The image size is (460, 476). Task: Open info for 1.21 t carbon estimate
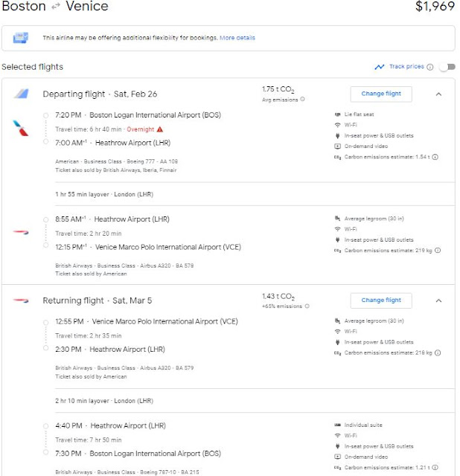click(435, 466)
